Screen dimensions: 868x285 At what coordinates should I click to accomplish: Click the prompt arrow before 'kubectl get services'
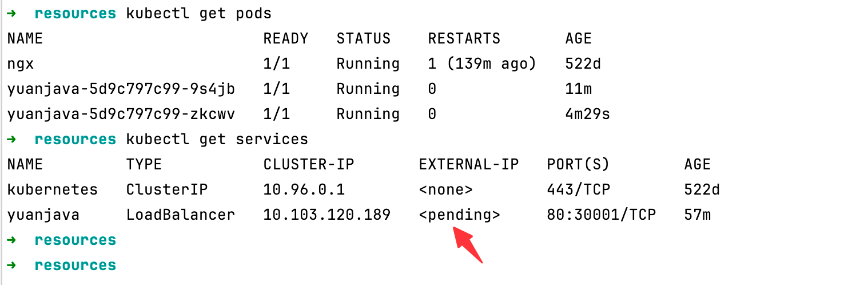coord(12,139)
